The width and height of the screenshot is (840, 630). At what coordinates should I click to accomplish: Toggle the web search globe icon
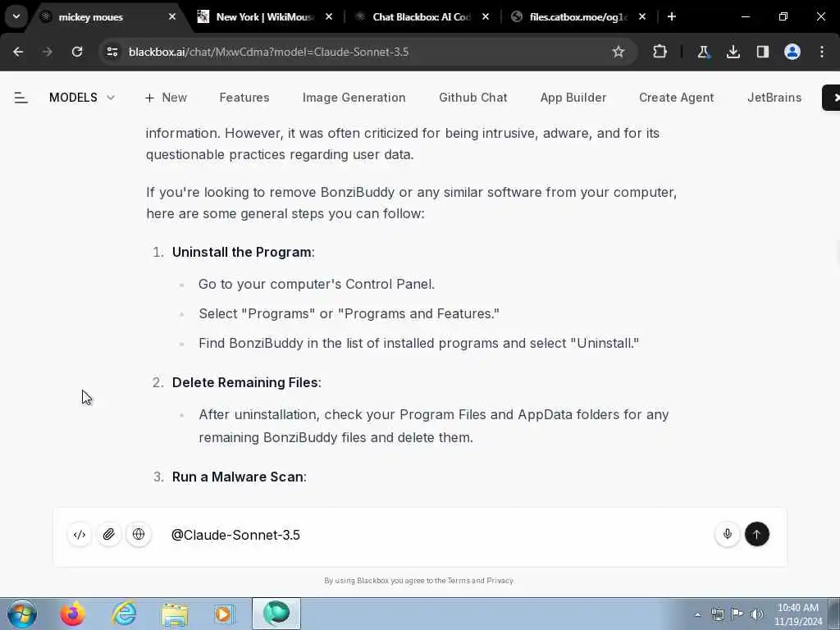coord(139,534)
